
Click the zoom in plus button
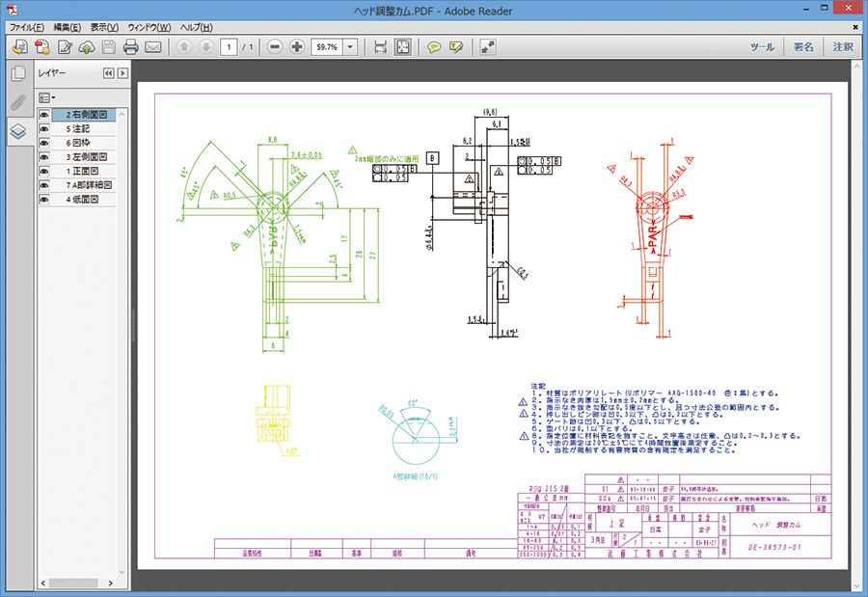coord(296,46)
